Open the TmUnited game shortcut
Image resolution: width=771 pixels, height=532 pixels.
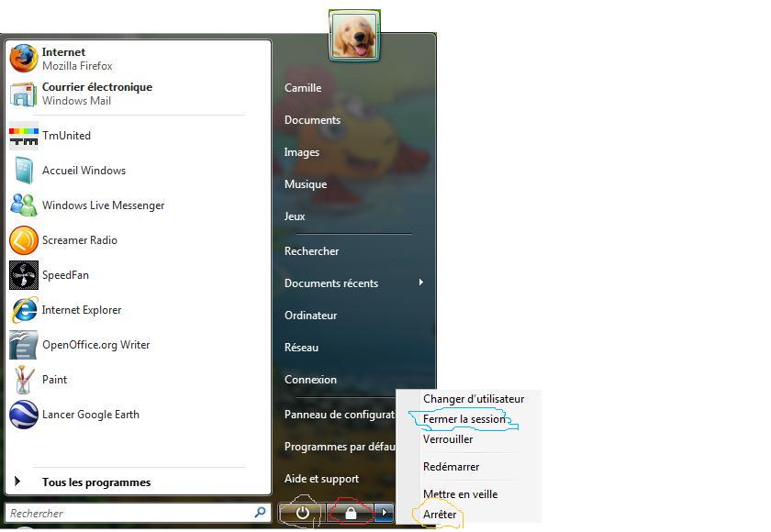65,136
